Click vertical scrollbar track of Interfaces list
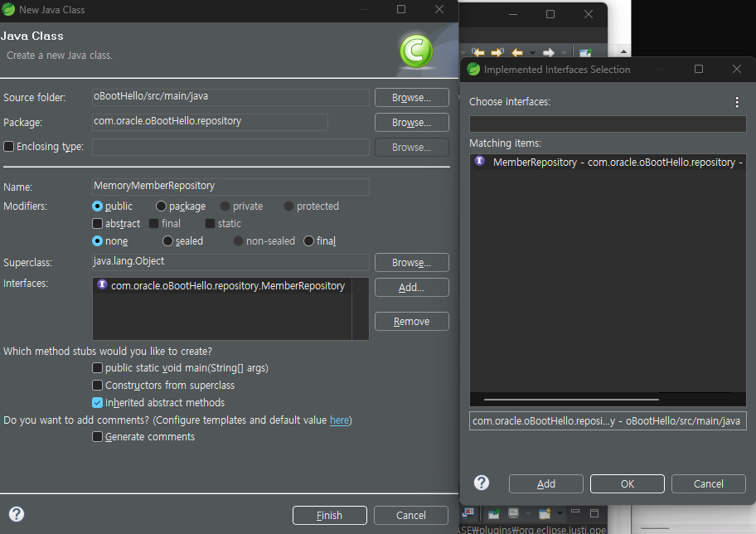This screenshot has height=534, width=756. pos(360,308)
